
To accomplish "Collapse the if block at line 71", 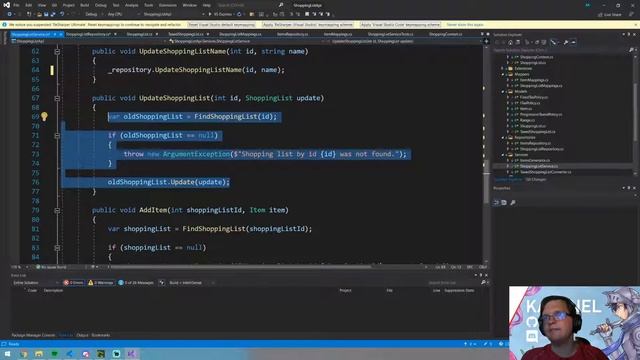I will click(57, 136).
